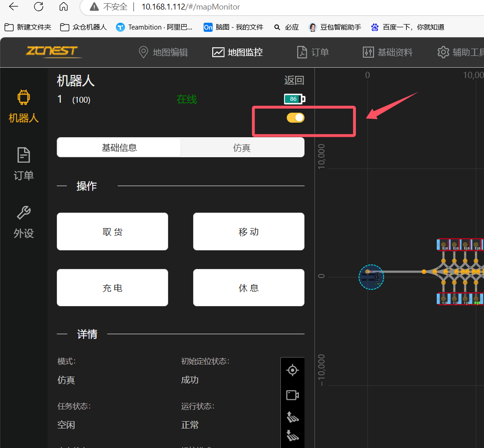
Task: Click the 成功 initial positioning value
Action: 190,380
